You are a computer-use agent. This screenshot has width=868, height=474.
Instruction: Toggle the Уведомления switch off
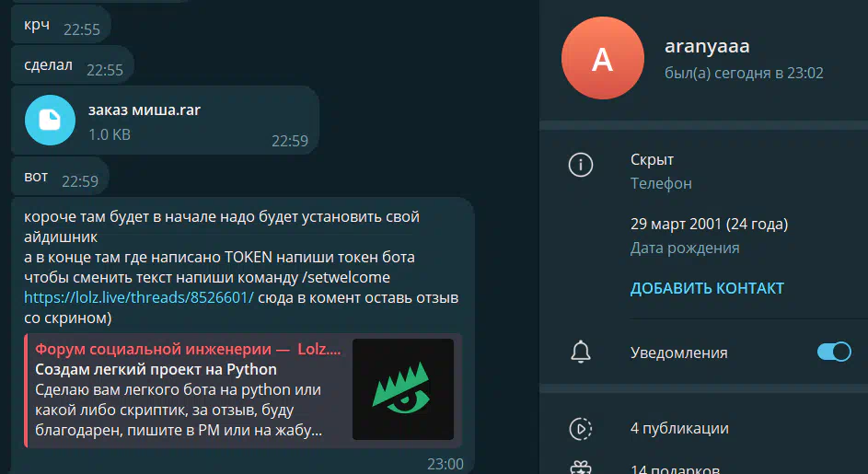[834, 353]
